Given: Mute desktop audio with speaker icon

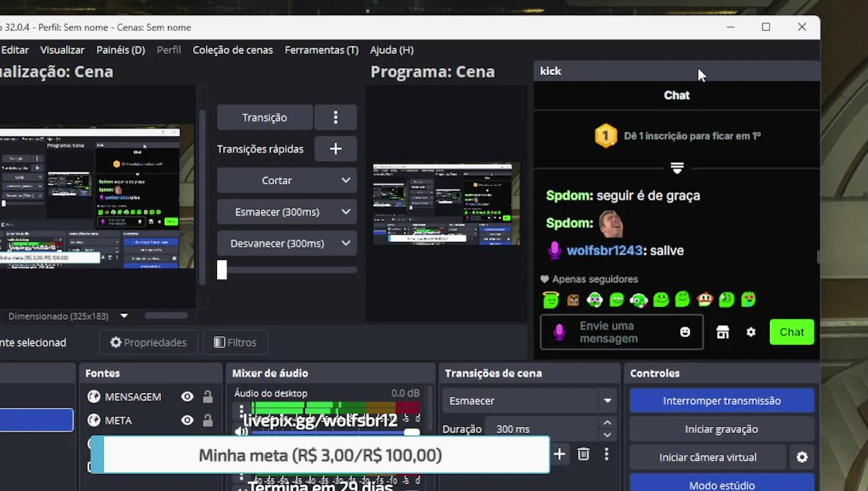Looking at the screenshot, I should pyautogui.click(x=241, y=432).
